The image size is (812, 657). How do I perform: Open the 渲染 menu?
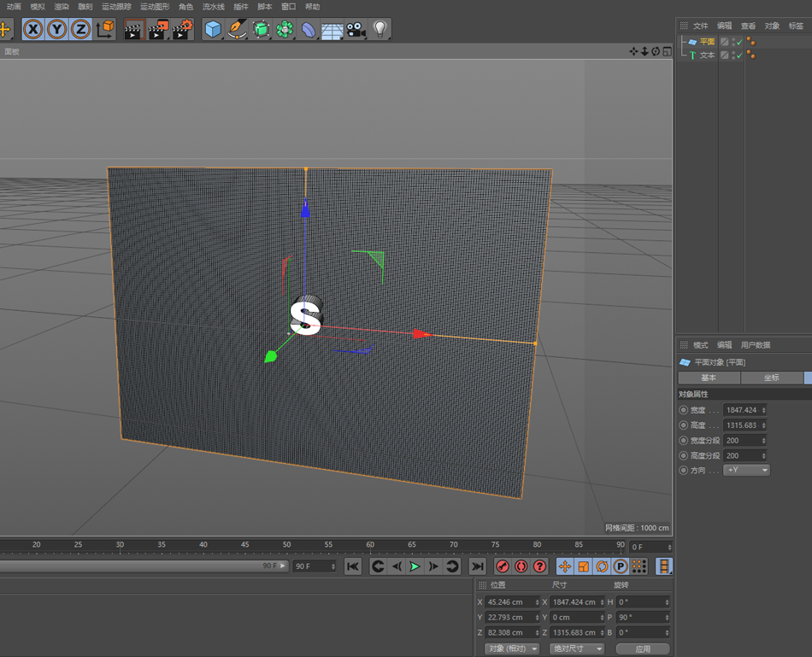coord(62,7)
